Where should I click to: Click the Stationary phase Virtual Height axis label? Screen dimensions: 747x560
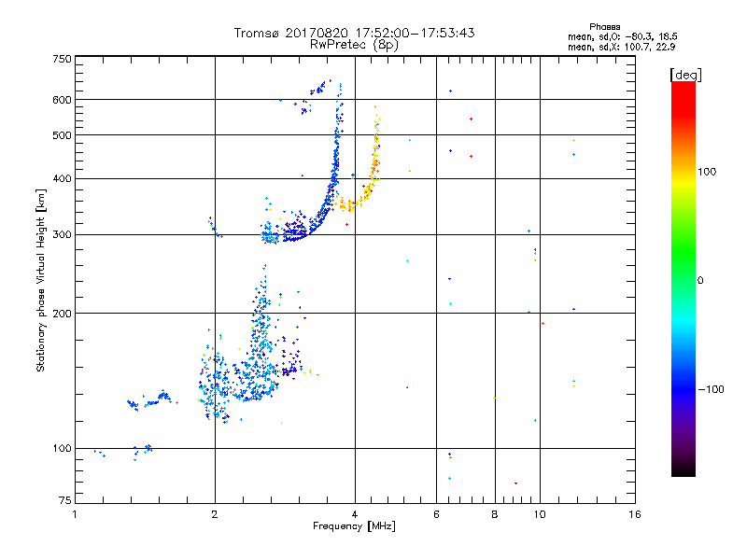click(41, 281)
